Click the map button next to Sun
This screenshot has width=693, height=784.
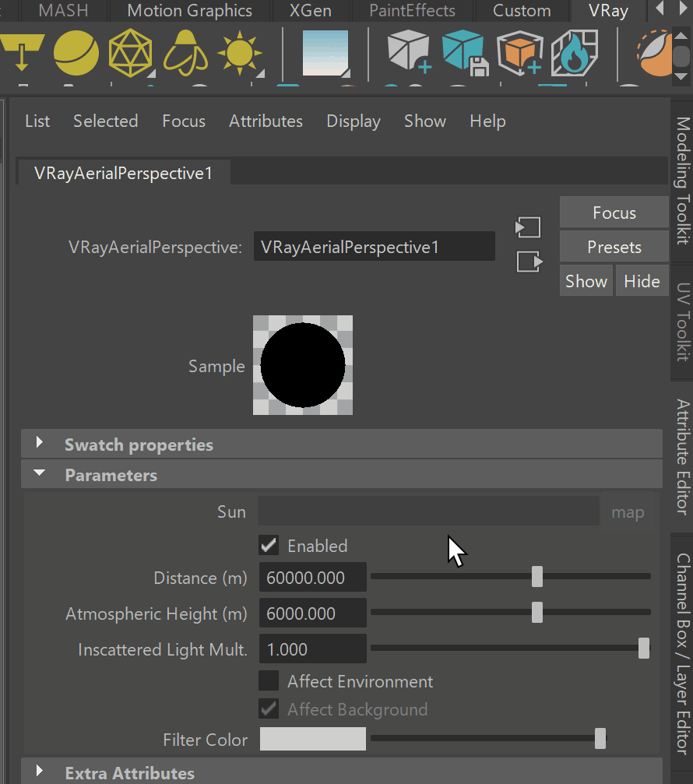click(628, 512)
